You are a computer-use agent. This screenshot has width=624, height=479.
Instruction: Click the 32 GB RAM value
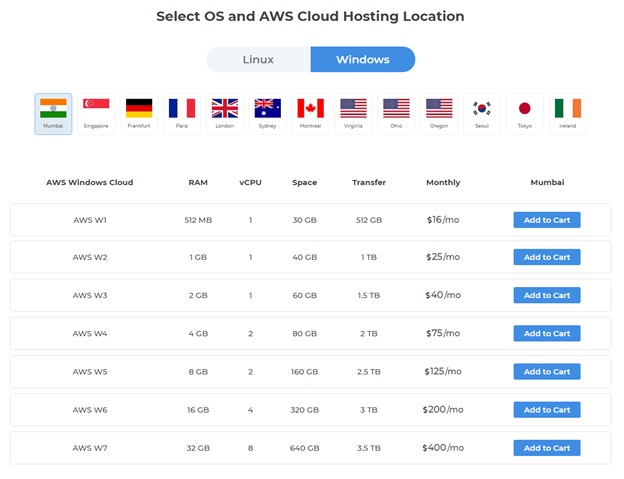(x=198, y=448)
